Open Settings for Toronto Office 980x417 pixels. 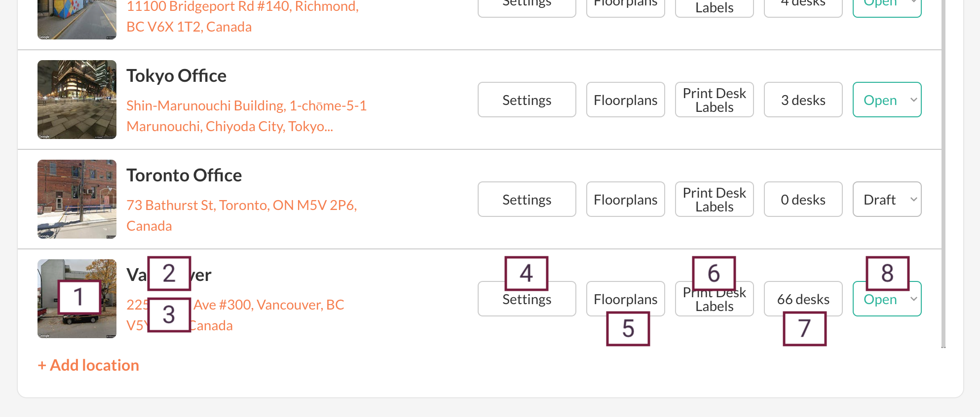coord(527,199)
